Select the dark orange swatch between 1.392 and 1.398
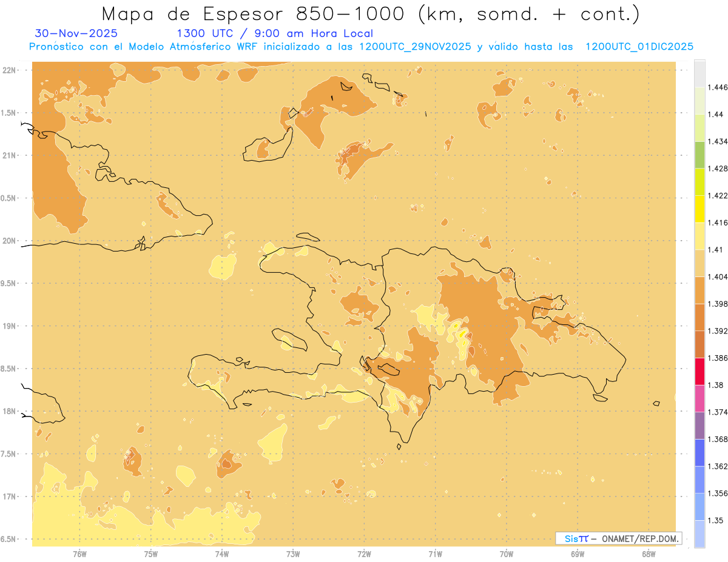The width and height of the screenshot is (728, 562). click(x=699, y=317)
